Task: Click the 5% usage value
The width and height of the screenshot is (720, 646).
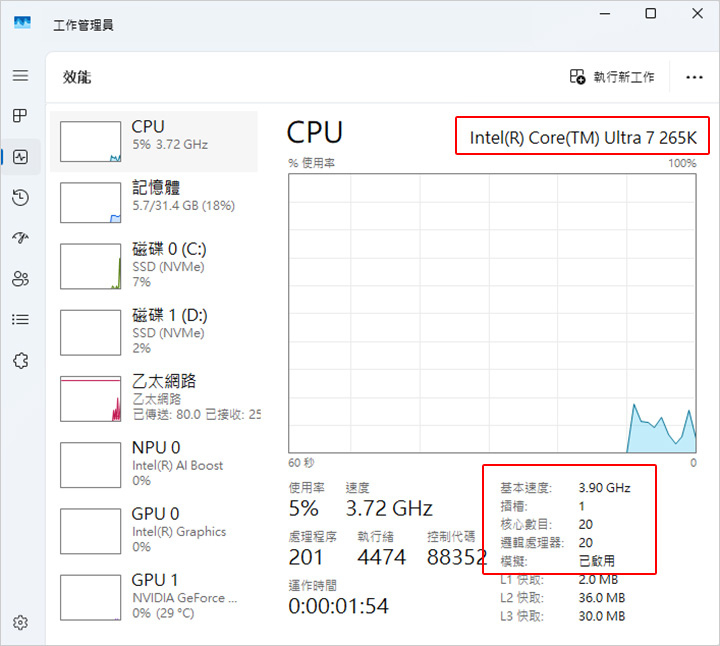Action: coord(304,508)
